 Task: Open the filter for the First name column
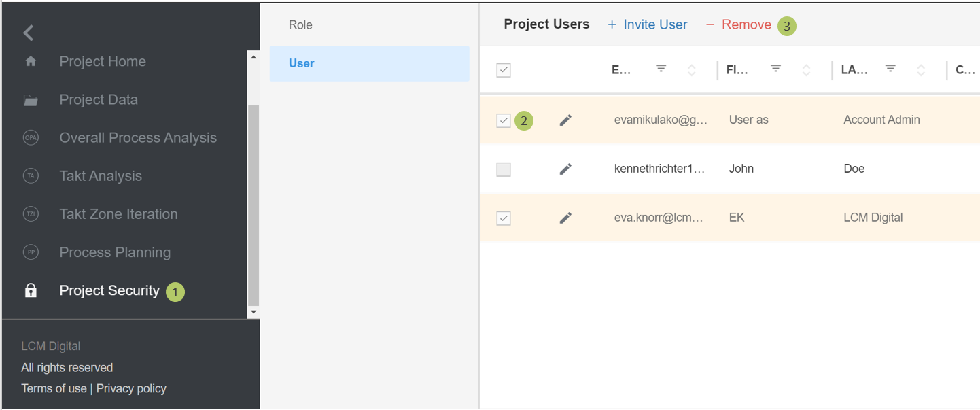click(x=775, y=69)
